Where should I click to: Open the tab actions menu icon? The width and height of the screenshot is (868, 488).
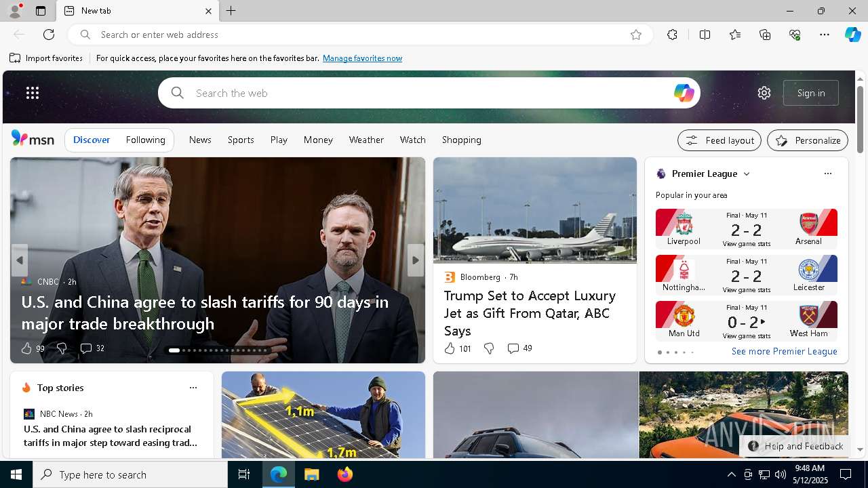(41, 11)
